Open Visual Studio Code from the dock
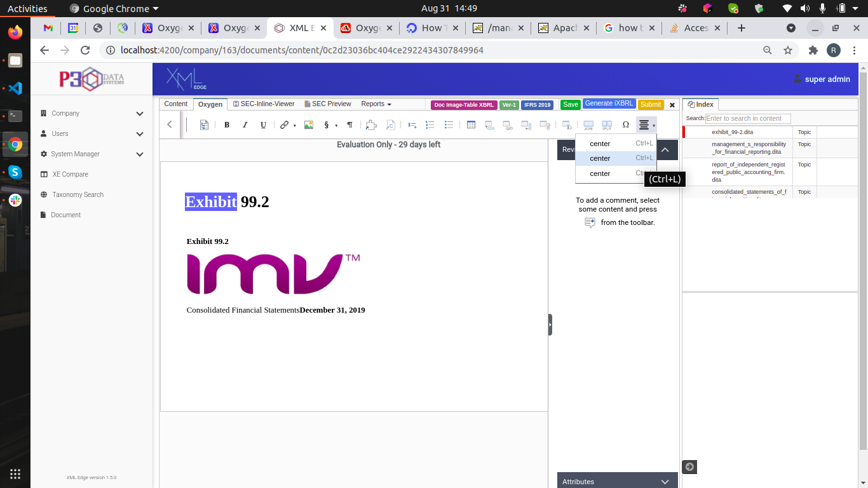 point(15,88)
